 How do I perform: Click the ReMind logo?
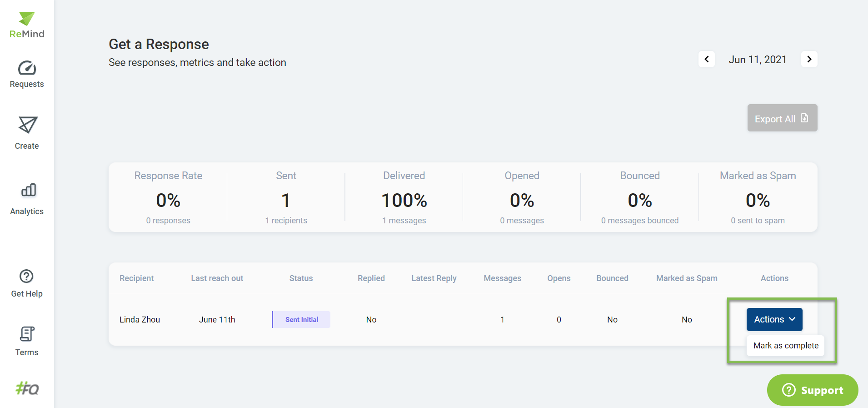[x=27, y=25]
